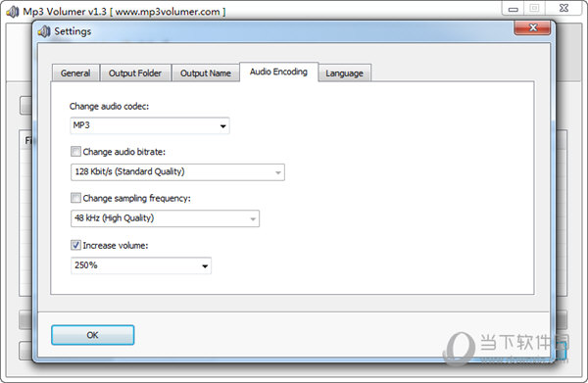Click the speaker icon in Settings title bar
The width and height of the screenshot is (588, 383).
tap(44, 31)
